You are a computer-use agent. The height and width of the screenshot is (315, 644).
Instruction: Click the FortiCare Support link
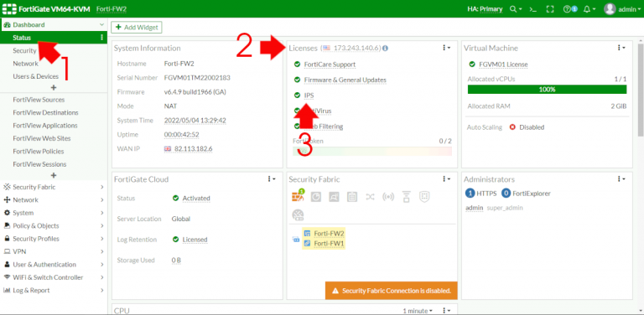coord(330,65)
